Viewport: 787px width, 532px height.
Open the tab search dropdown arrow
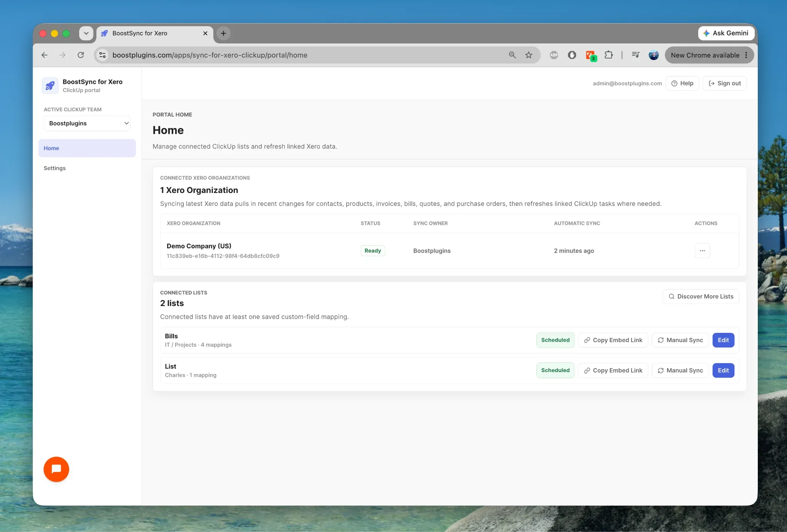point(86,33)
